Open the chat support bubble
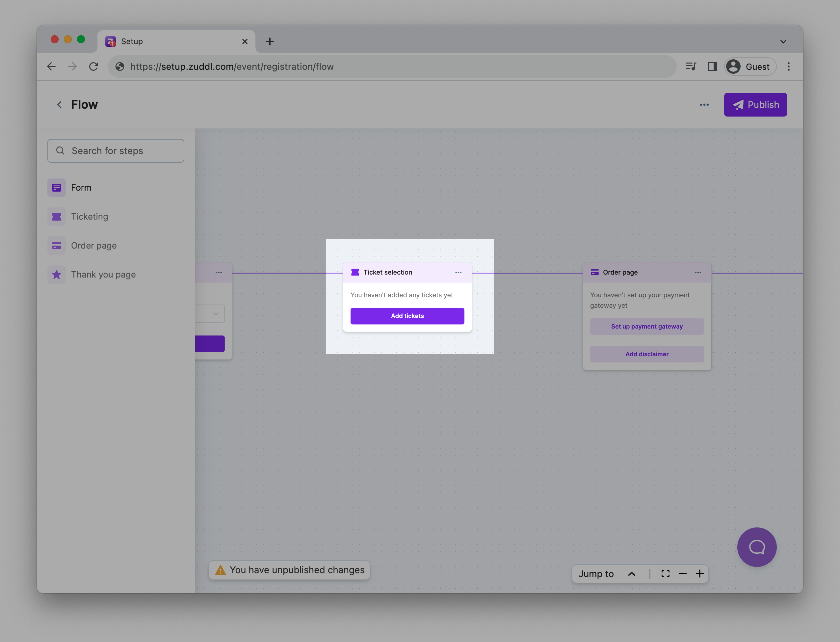The height and width of the screenshot is (642, 840). pos(756,547)
